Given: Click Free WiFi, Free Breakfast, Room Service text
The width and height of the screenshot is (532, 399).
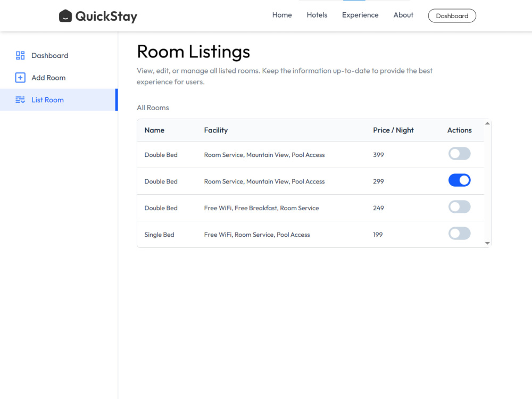Looking at the screenshot, I should (x=261, y=208).
